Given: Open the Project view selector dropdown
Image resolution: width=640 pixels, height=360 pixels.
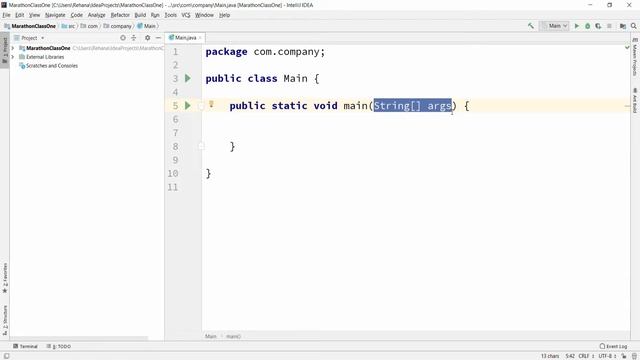Looking at the screenshot, I should point(29,38).
